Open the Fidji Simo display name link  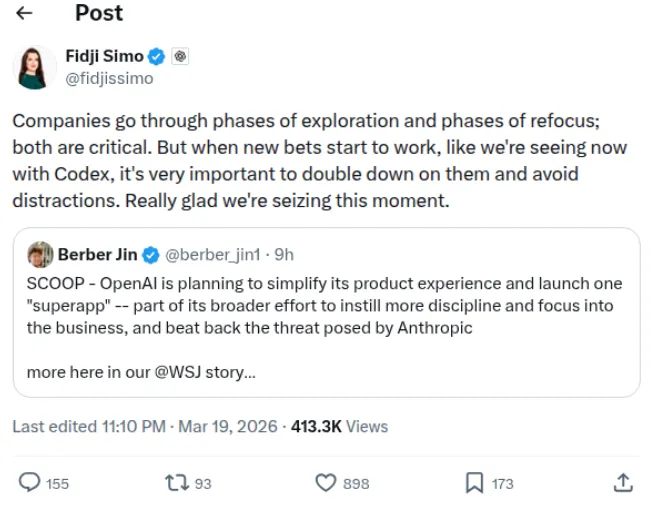(x=104, y=57)
